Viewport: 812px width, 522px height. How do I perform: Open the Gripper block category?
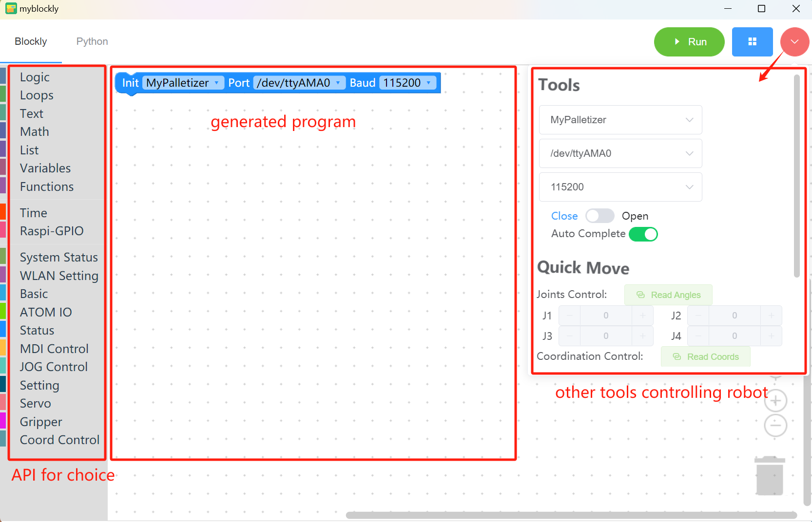click(41, 422)
